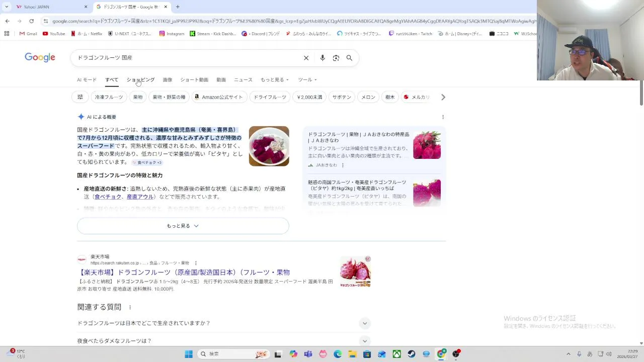
Task: Open Microsoft Store in taskbar
Action: [367, 354]
